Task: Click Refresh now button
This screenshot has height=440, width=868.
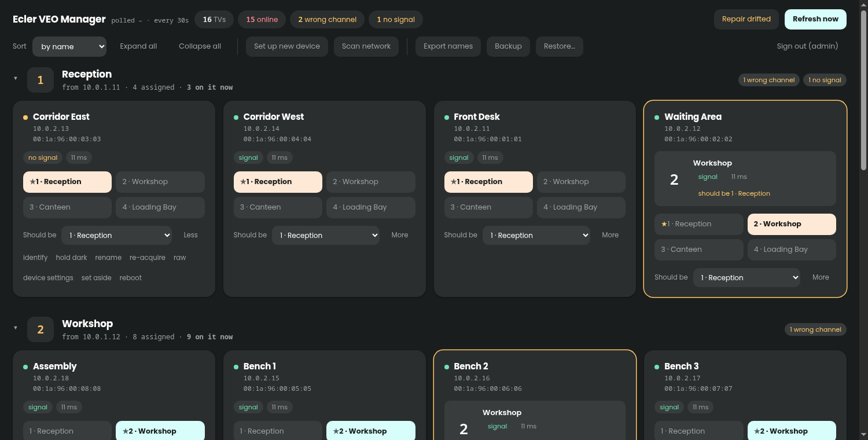Action: pos(815,19)
